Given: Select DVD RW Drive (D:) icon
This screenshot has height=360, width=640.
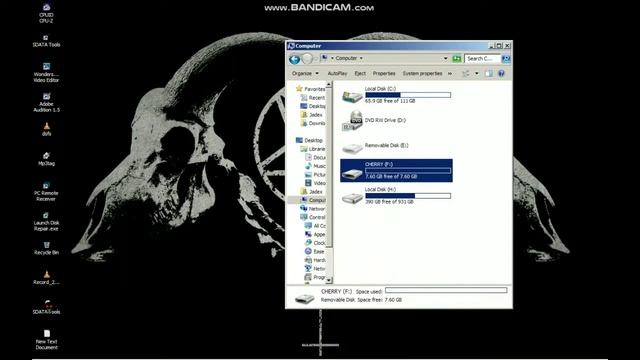Looking at the screenshot, I should (352, 121).
